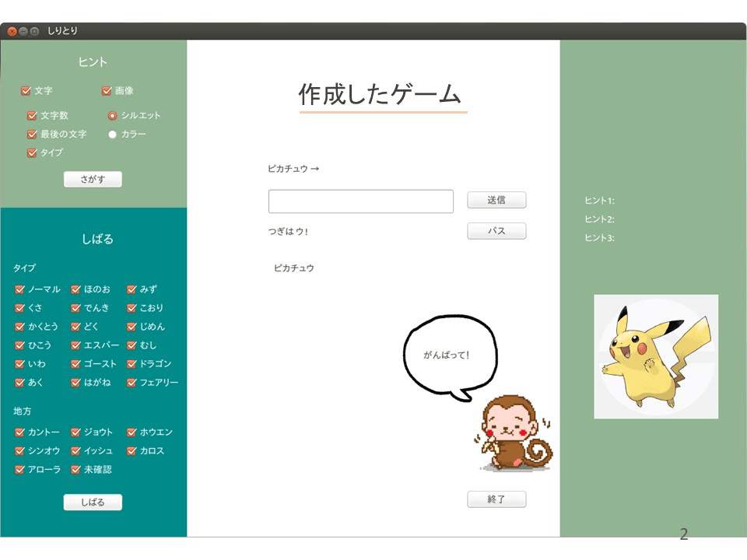Disable the どく type checkbox
747x560 pixels.
point(75,326)
